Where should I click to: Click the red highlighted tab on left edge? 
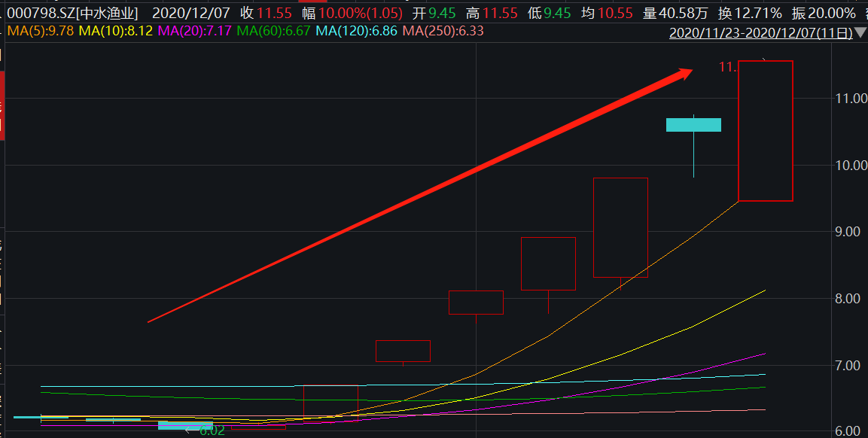coord(2,105)
